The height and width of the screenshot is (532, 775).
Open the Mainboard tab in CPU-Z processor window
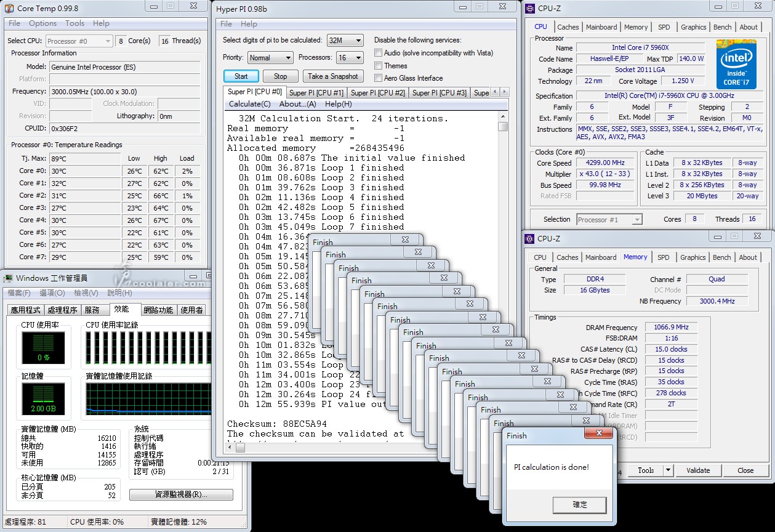[601, 27]
